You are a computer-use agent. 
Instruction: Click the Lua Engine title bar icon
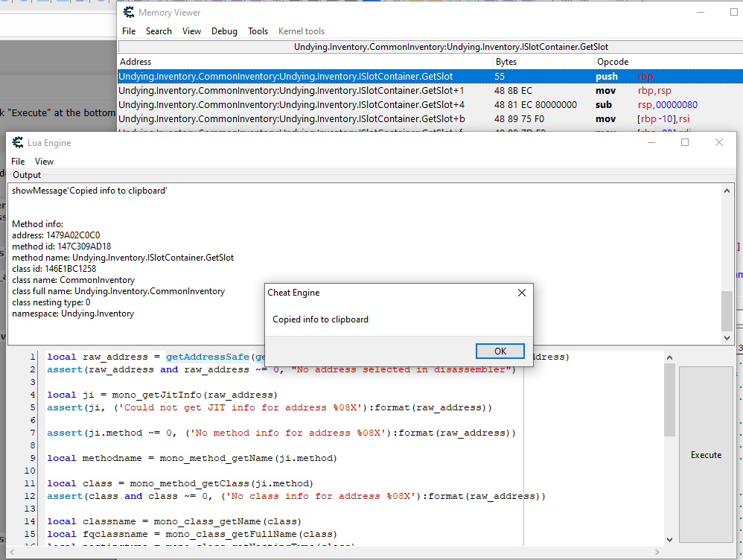18,142
